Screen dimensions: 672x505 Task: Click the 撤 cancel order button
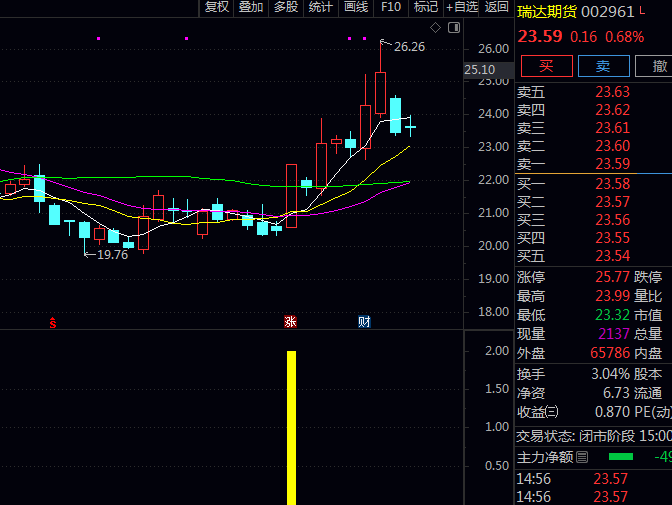655,66
